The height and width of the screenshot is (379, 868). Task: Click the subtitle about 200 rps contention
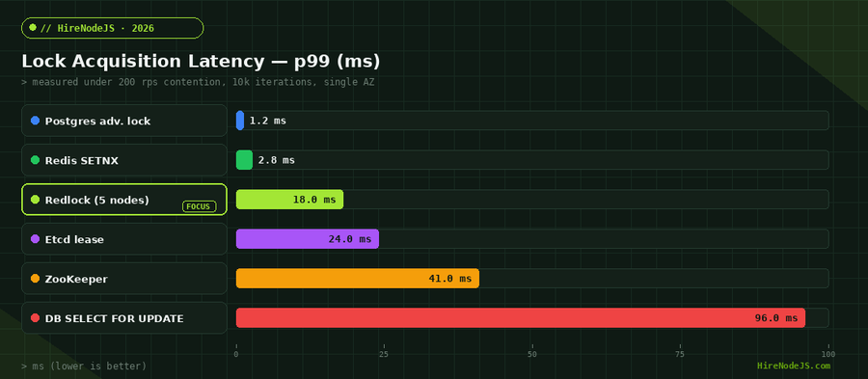pos(198,82)
